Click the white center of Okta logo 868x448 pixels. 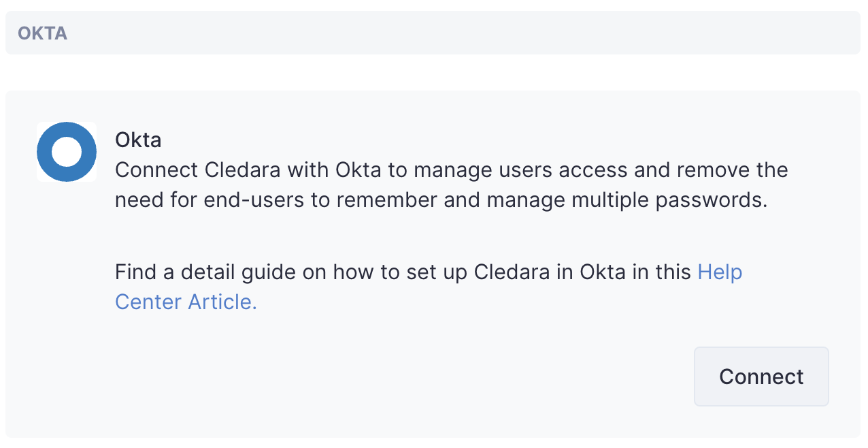click(x=67, y=152)
